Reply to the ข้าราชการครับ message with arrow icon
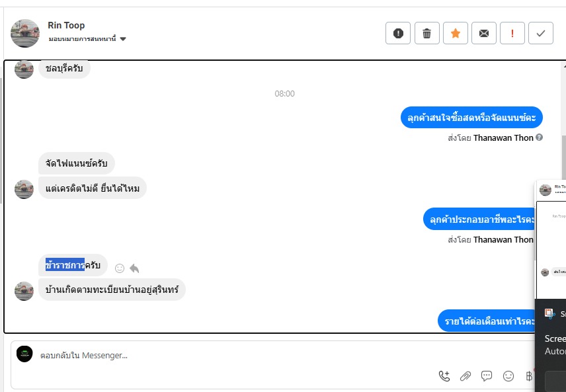The height and width of the screenshot is (392, 566). 134,268
